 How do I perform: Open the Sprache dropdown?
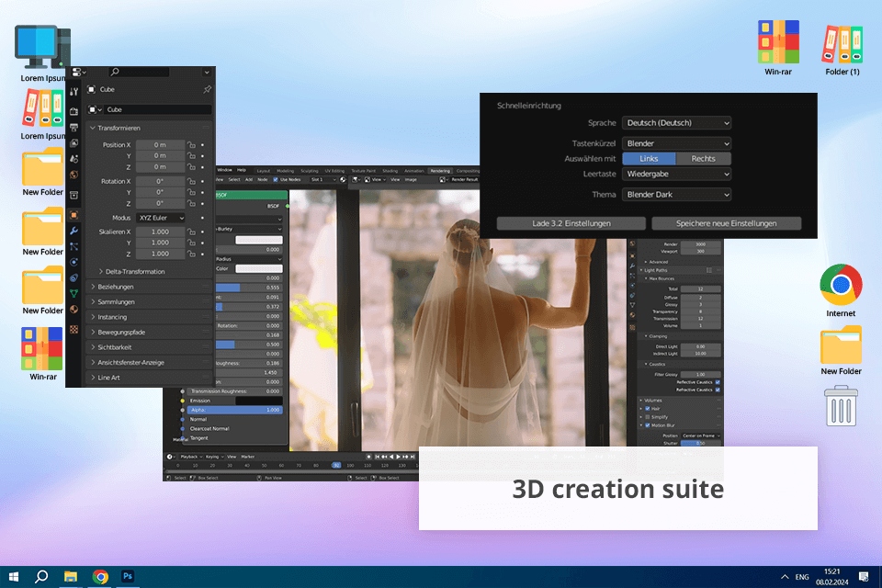coord(677,123)
